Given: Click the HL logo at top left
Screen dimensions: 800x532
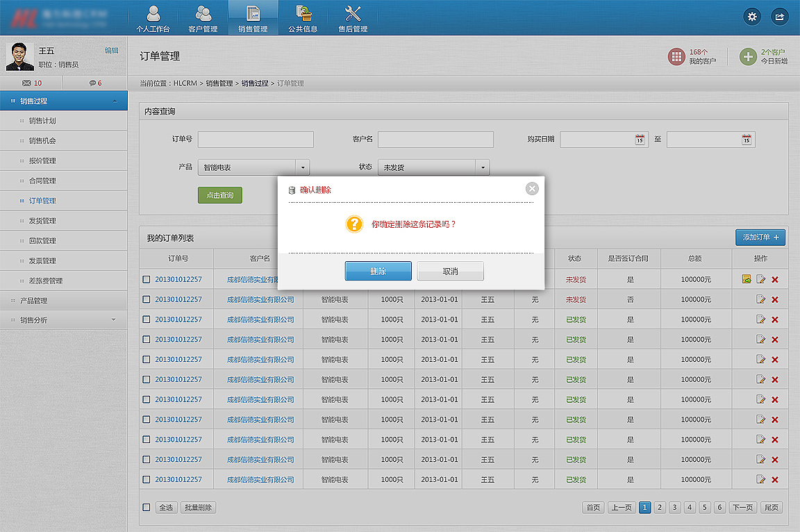Looking at the screenshot, I should click(24, 19).
